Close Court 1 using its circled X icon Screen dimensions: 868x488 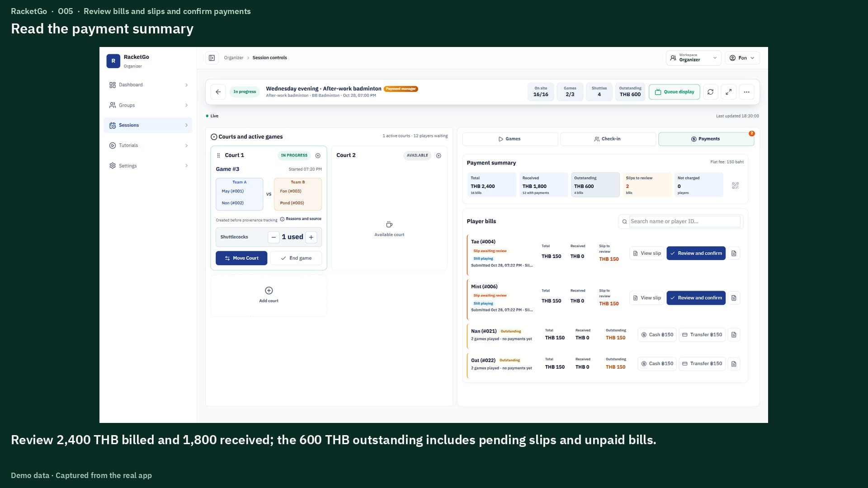[x=318, y=155]
